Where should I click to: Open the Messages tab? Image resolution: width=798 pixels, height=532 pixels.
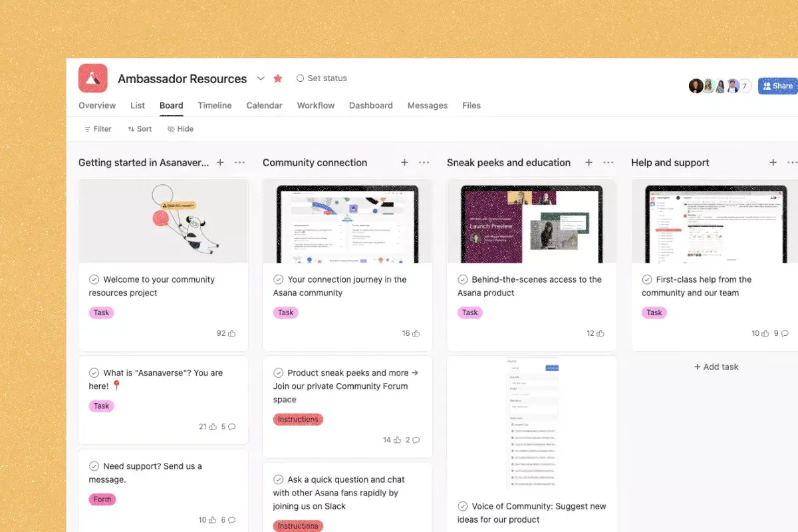pyautogui.click(x=428, y=105)
